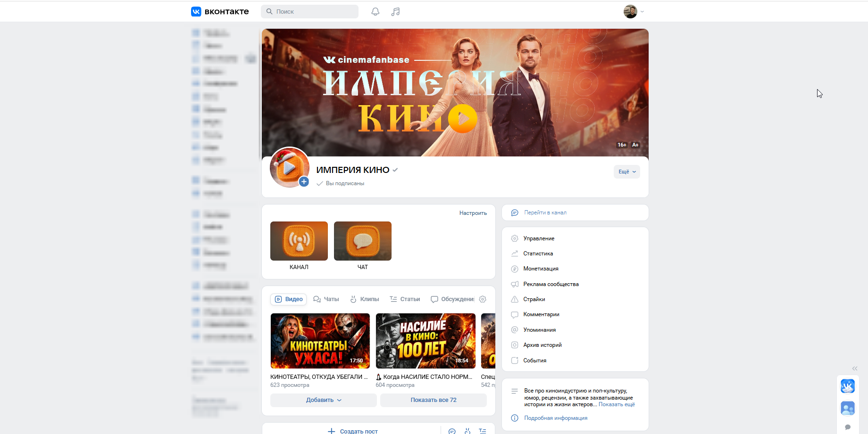Open the VKontakte home logo
The width and height of the screenshot is (868, 434).
pos(220,11)
